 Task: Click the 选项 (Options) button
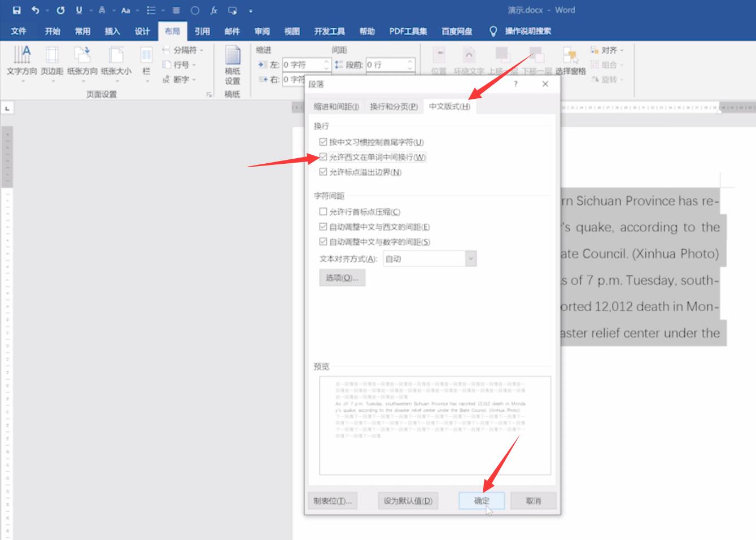(x=342, y=277)
